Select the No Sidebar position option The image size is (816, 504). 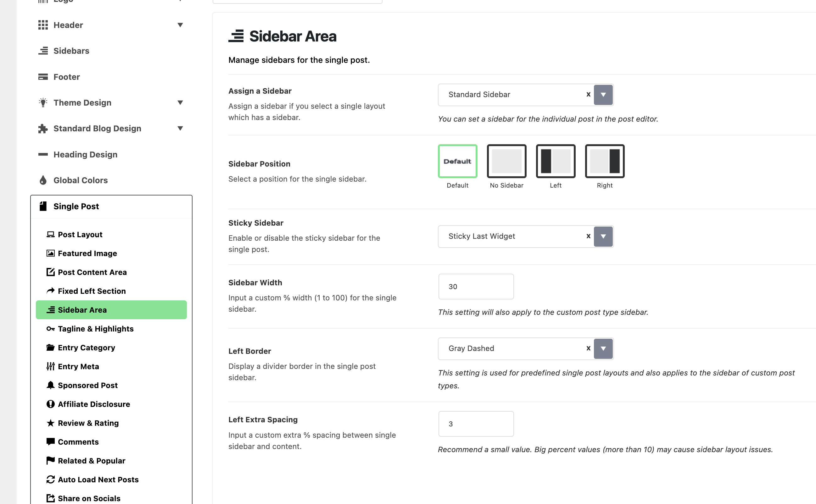506,161
